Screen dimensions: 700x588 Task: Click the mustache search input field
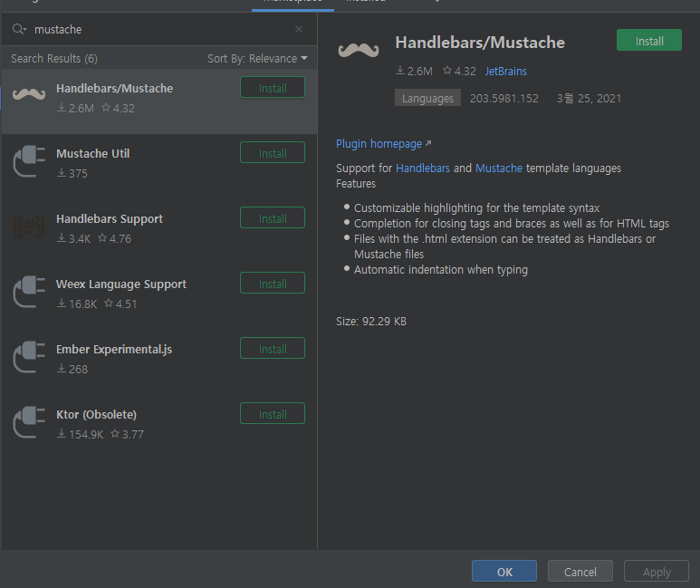tap(158, 30)
